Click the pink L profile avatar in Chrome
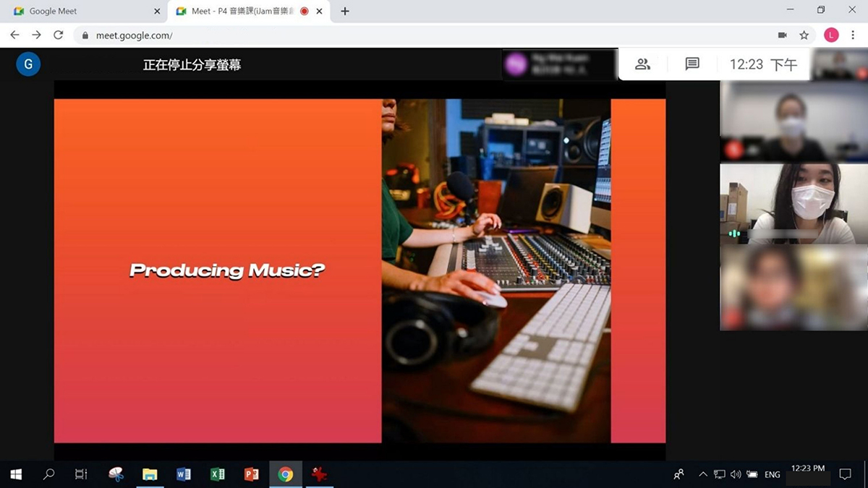Image resolution: width=868 pixels, height=488 pixels. point(831,35)
